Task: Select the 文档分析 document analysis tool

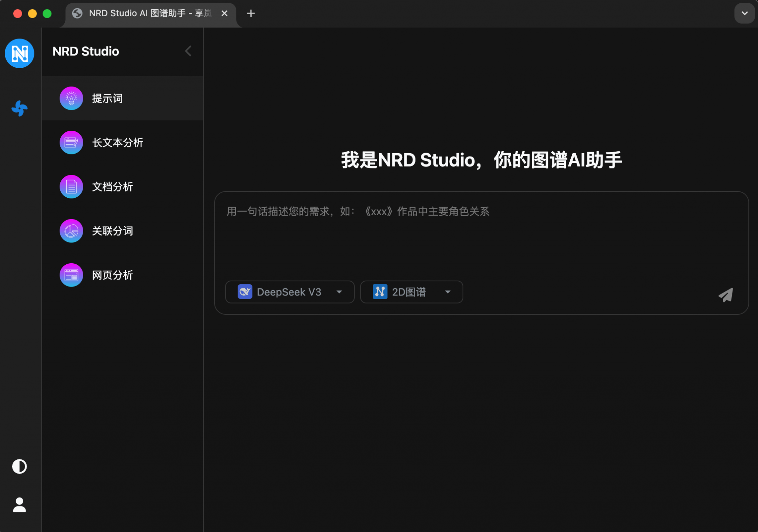Action: [x=113, y=187]
